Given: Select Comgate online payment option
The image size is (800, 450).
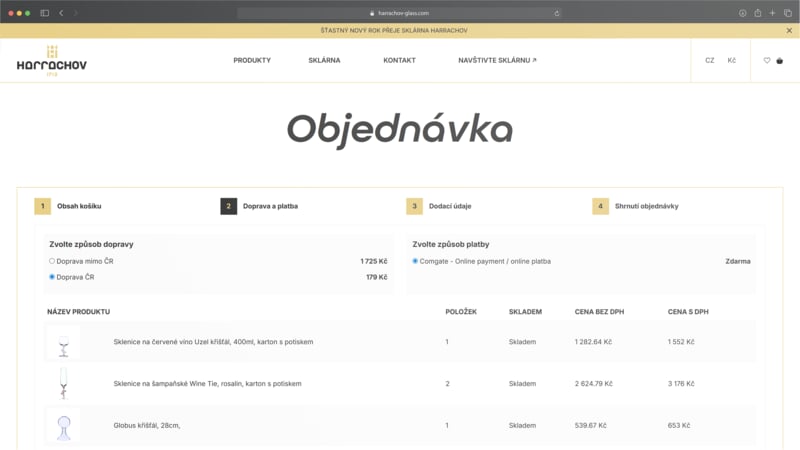Looking at the screenshot, I should [x=415, y=261].
